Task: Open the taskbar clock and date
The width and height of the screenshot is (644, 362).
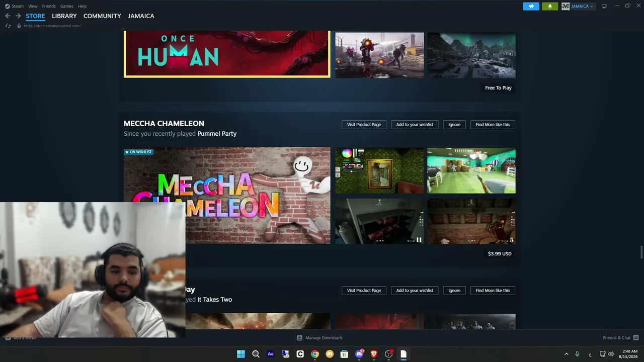Action: (629, 354)
